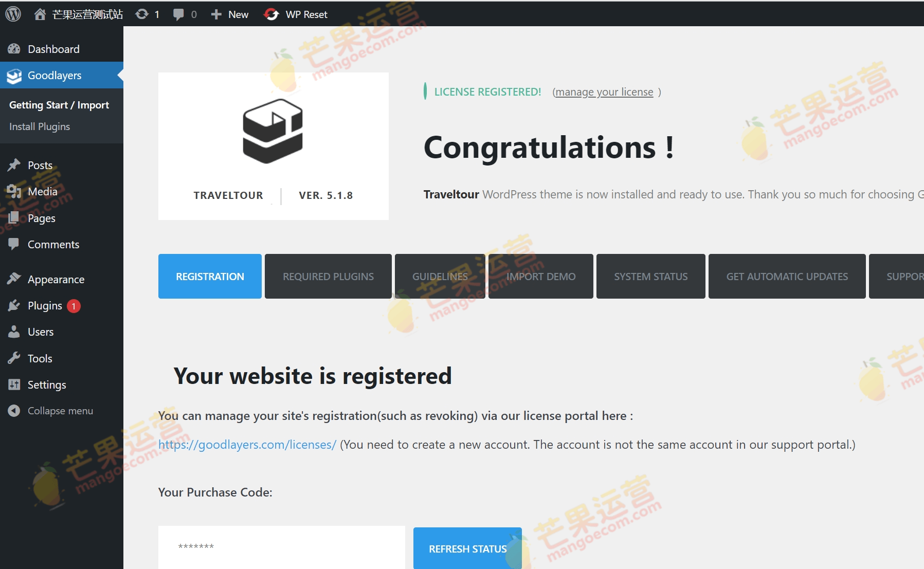Open the System Status tab

(650, 277)
